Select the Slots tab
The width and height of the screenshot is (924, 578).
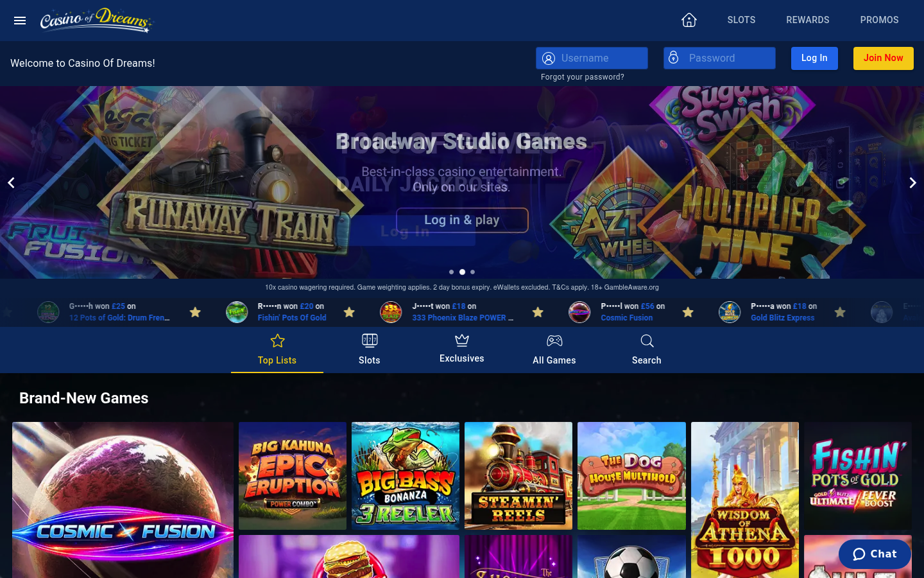point(370,350)
